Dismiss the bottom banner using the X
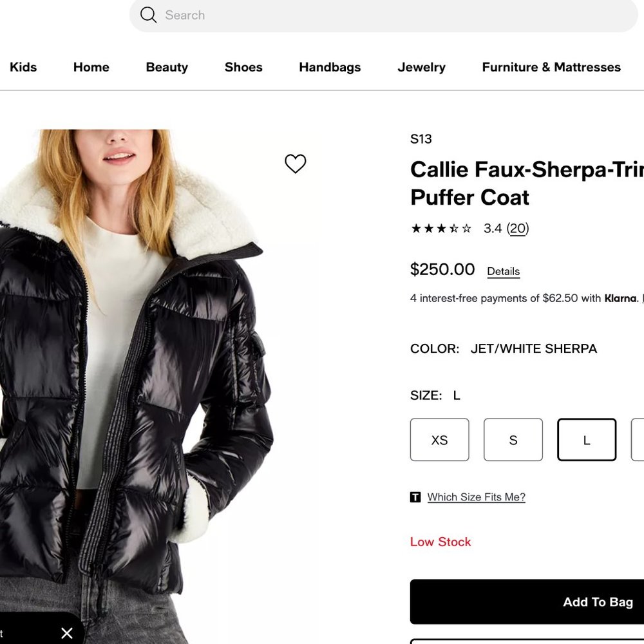 click(x=66, y=633)
